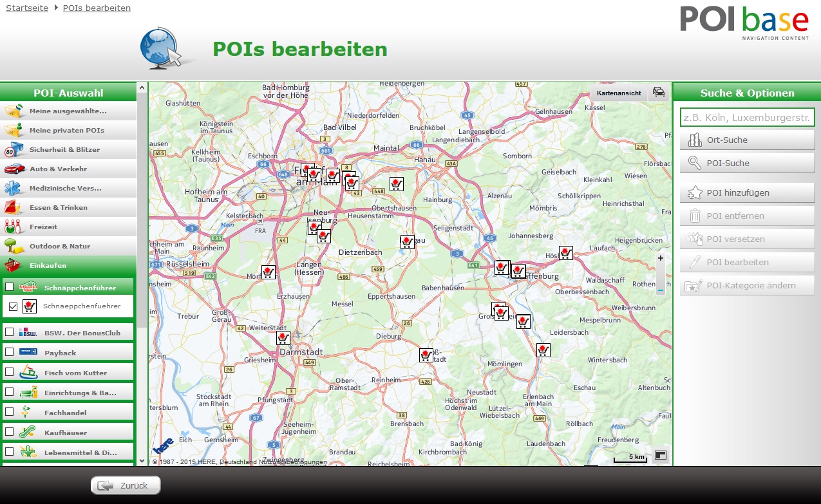This screenshot has height=504, width=821.
Task: Open the Kartenansicht map view dropdown
Action: 618,93
